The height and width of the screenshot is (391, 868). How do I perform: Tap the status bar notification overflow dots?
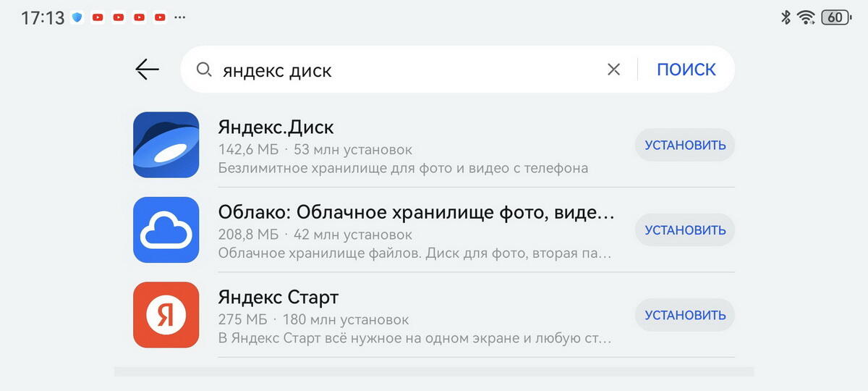[x=180, y=17]
